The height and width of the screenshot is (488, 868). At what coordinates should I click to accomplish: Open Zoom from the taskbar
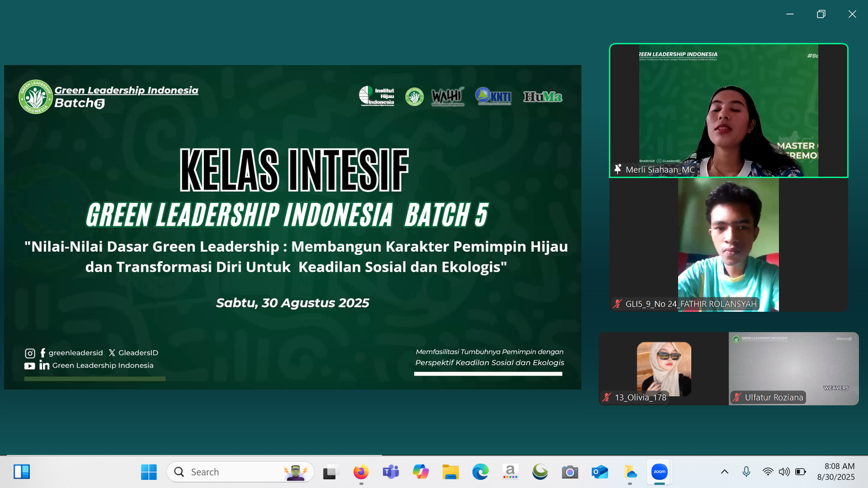(659, 472)
